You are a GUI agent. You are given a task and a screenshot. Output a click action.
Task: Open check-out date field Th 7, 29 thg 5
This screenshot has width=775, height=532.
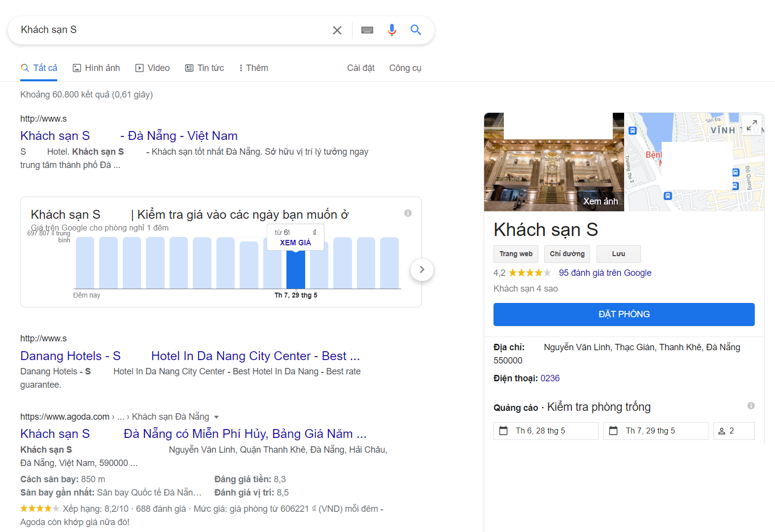point(656,431)
